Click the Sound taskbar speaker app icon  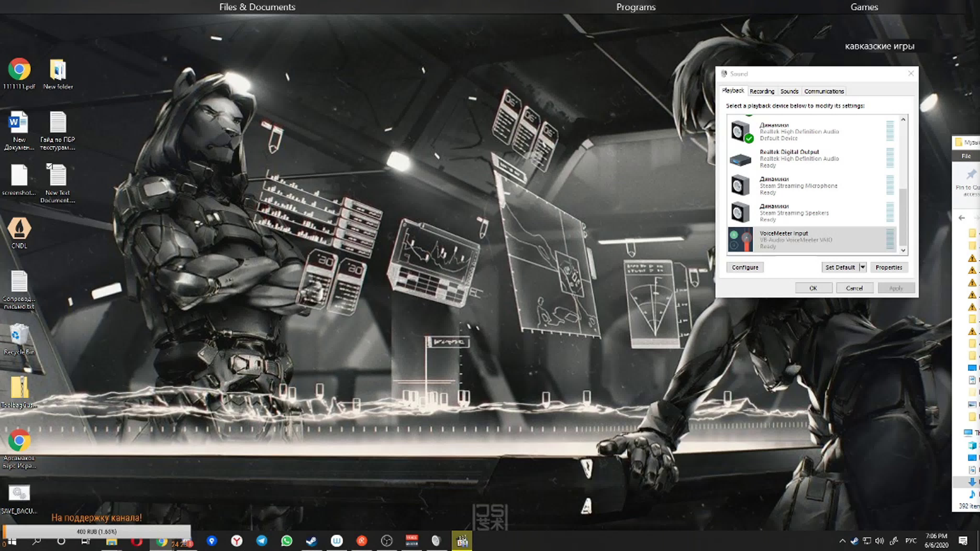click(436, 541)
